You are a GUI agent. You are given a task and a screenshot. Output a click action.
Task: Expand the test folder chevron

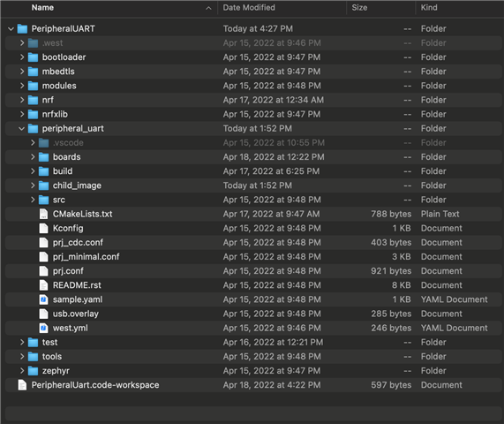22,342
